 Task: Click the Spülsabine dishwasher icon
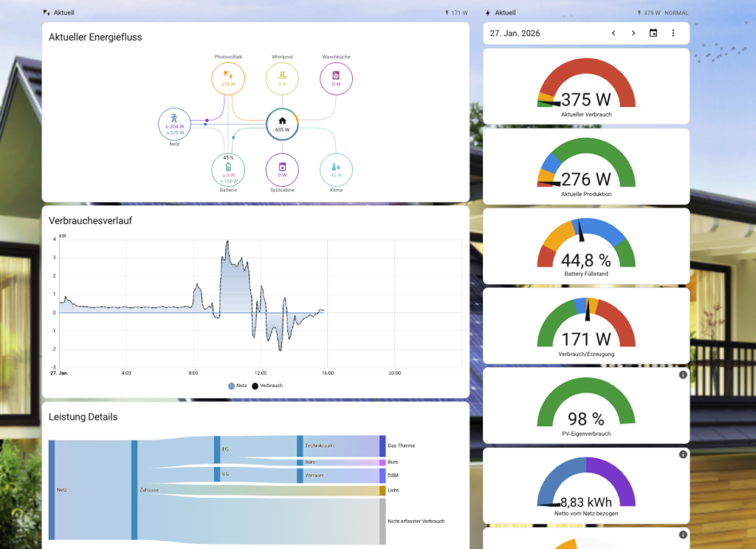pyautogui.click(x=282, y=167)
